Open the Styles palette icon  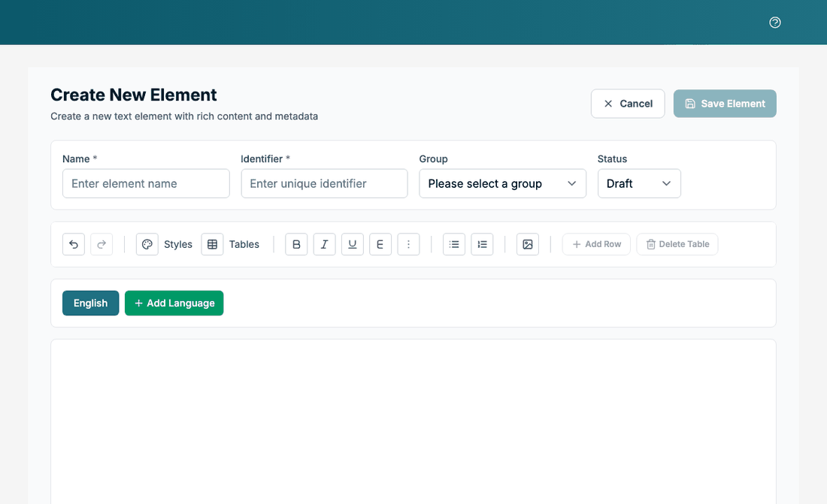147,244
